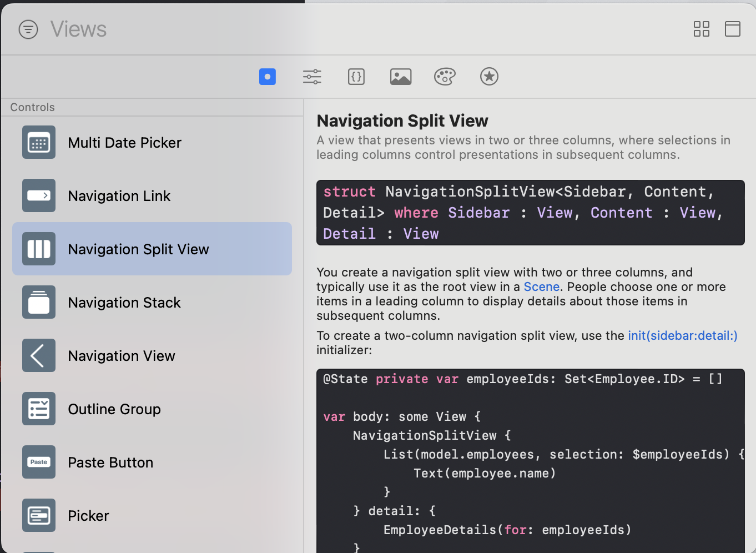This screenshot has width=756, height=553.
Task: Click the Views search field title
Action: (78, 29)
